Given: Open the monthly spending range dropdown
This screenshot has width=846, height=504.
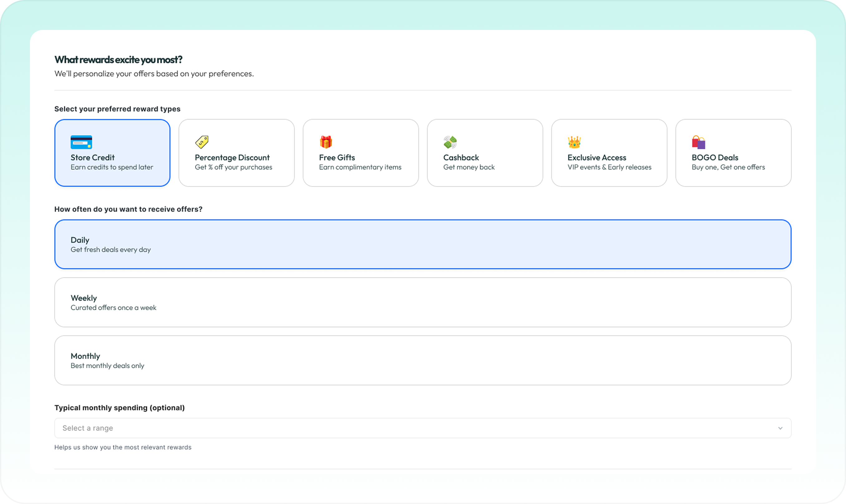Looking at the screenshot, I should [422, 428].
